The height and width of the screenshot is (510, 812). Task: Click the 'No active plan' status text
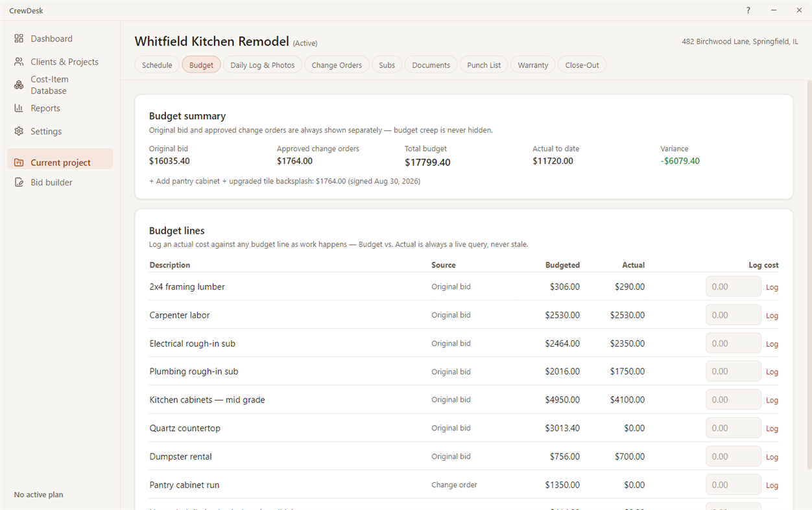click(x=39, y=494)
